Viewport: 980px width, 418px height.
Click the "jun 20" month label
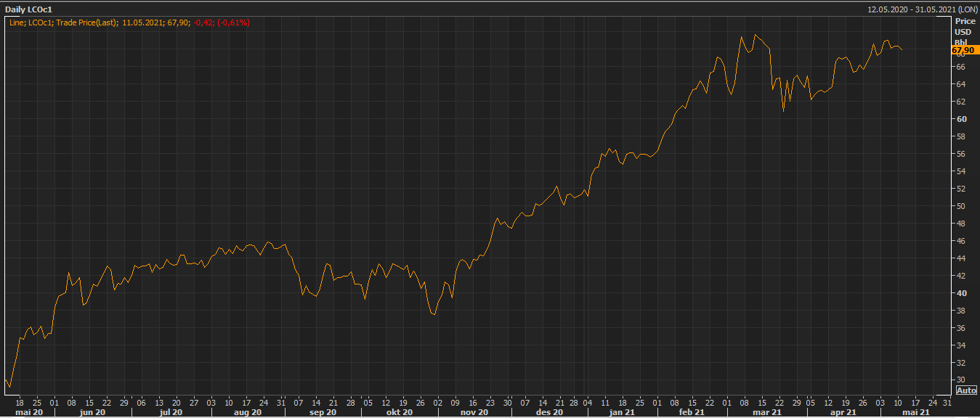coord(92,412)
